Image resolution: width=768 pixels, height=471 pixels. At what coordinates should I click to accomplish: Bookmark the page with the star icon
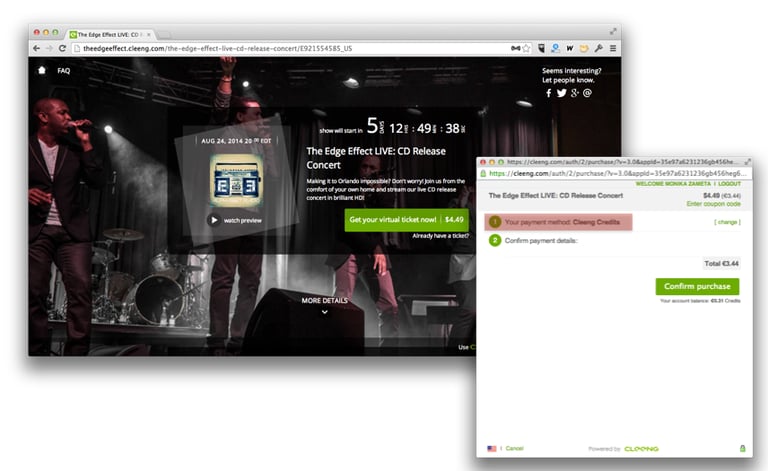(x=527, y=48)
